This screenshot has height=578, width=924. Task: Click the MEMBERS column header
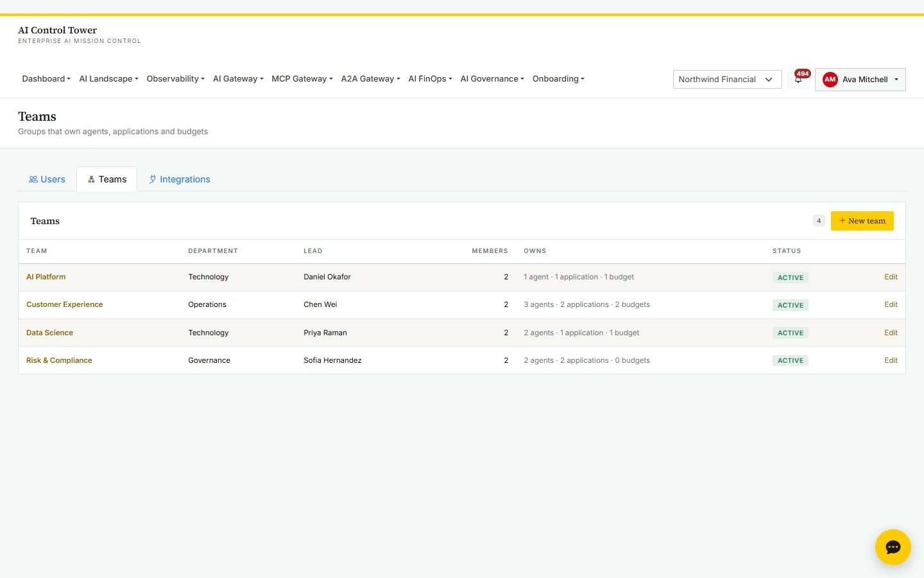click(x=490, y=251)
